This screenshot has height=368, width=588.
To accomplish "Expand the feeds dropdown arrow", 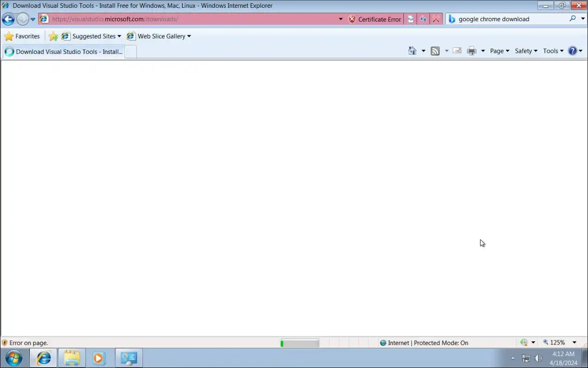I will [x=446, y=51].
